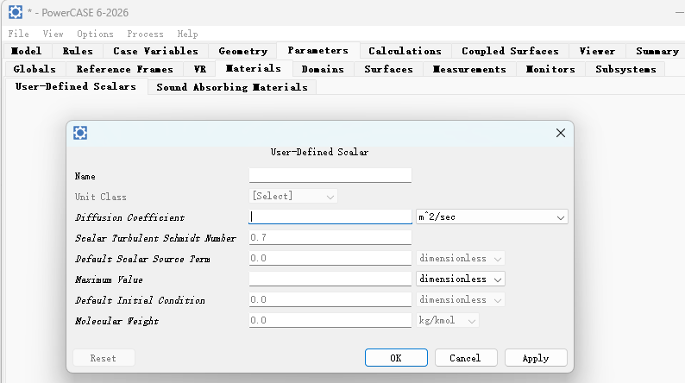Viewport: 686px width, 384px height.
Task: Switch to Sound Absorbing Materials tab
Action: 232,87
